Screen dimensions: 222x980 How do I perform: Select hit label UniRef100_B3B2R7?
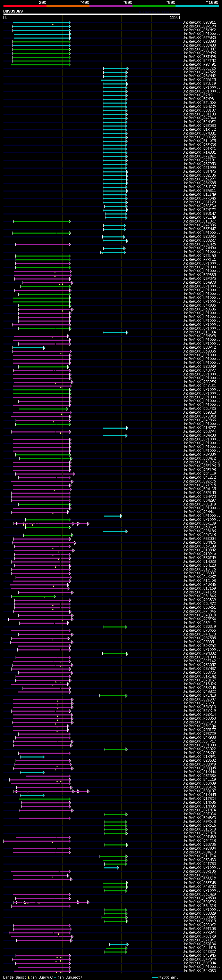pos(199,241)
